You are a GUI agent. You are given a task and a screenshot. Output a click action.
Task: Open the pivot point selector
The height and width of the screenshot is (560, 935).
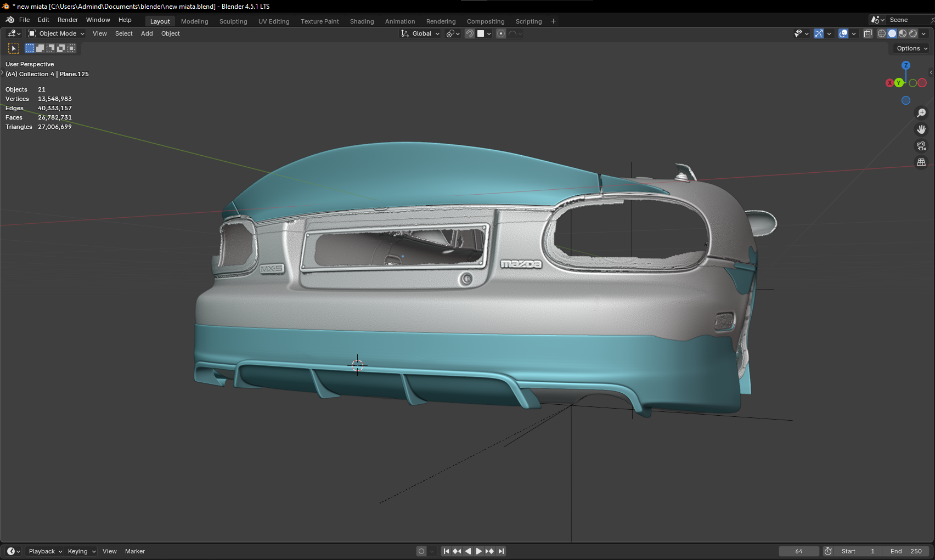pyautogui.click(x=453, y=33)
